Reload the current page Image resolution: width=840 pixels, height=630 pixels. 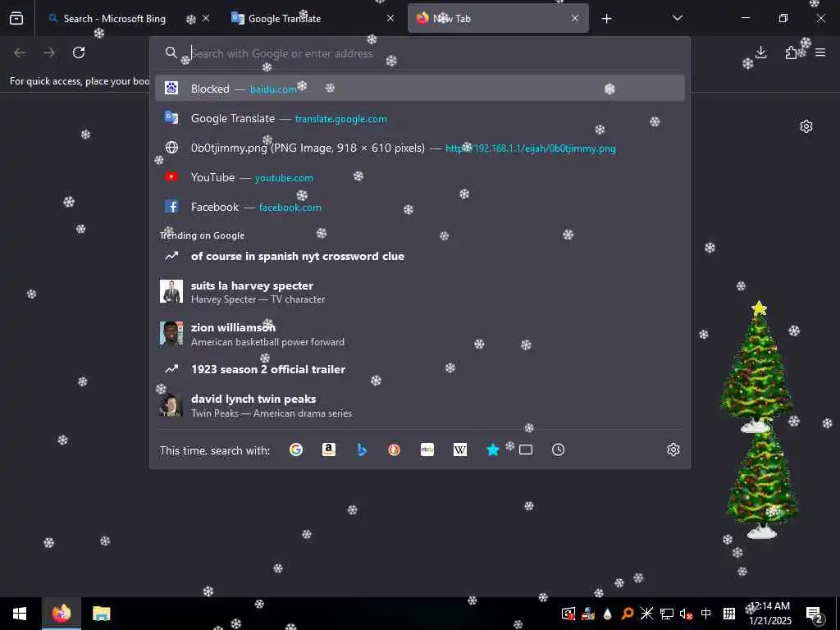(79, 52)
